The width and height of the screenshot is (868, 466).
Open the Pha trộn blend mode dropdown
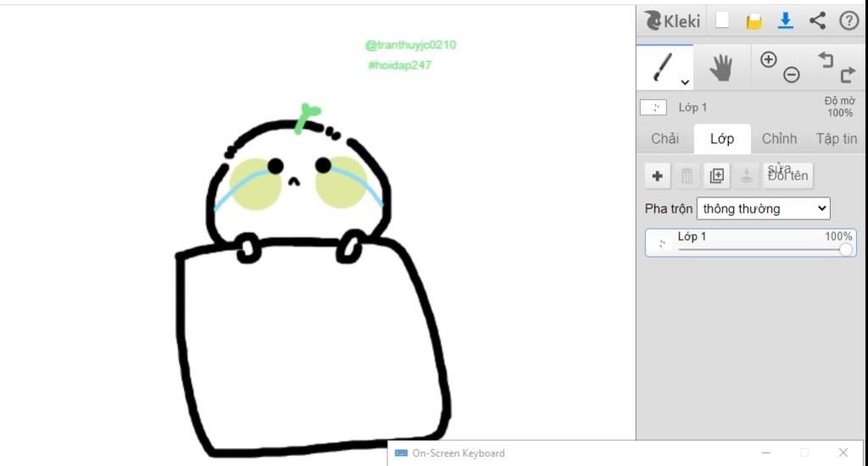764,208
